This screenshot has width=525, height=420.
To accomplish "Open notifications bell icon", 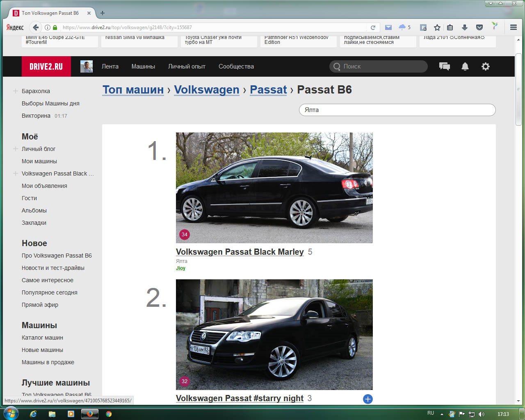I will [465, 66].
